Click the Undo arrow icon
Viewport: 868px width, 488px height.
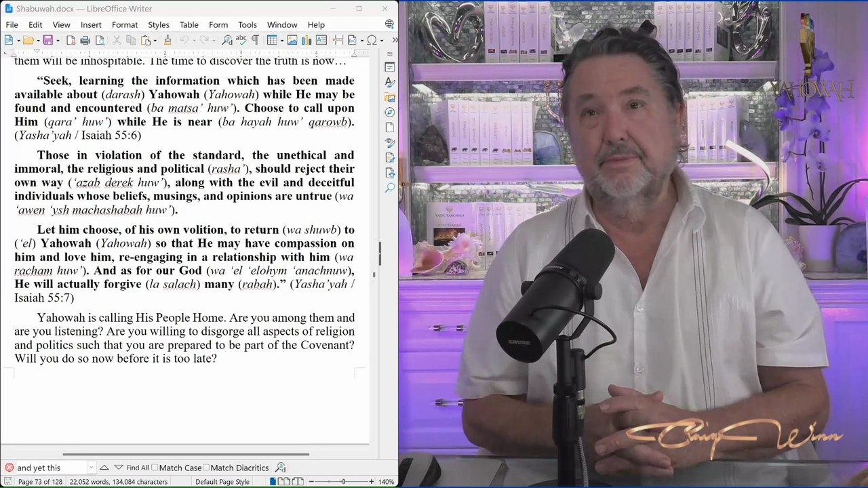click(x=183, y=41)
